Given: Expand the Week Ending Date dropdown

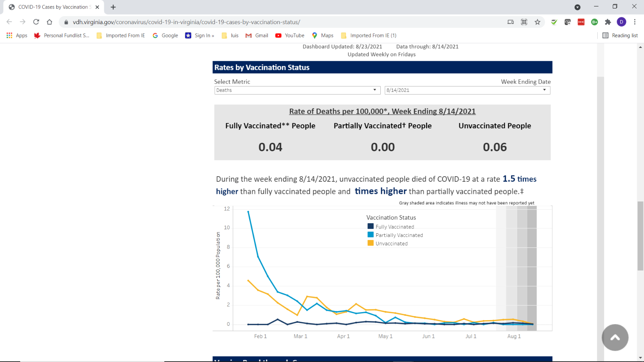Looking at the screenshot, I should pyautogui.click(x=467, y=90).
